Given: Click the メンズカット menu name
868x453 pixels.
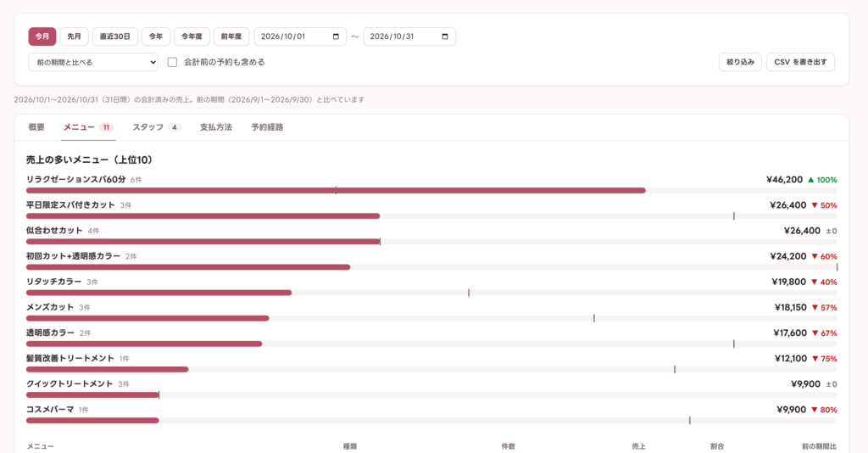Looking at the screenshot, I should click(x=50, y=307).
